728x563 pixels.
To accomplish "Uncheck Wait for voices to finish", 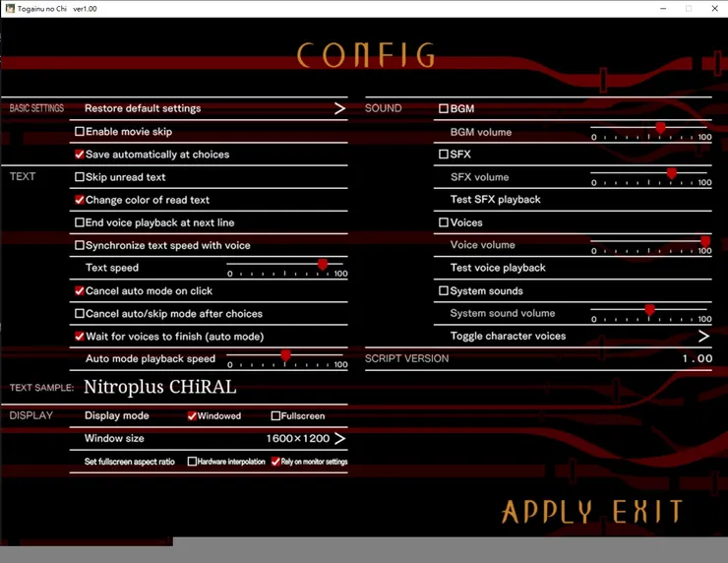I will pos(80,337).
